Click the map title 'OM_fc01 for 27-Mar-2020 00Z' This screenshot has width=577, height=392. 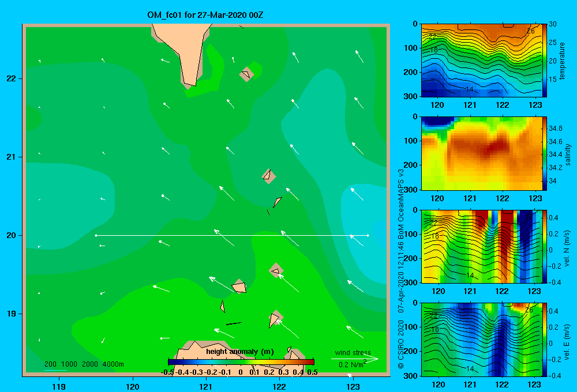[x=205, y=15]
